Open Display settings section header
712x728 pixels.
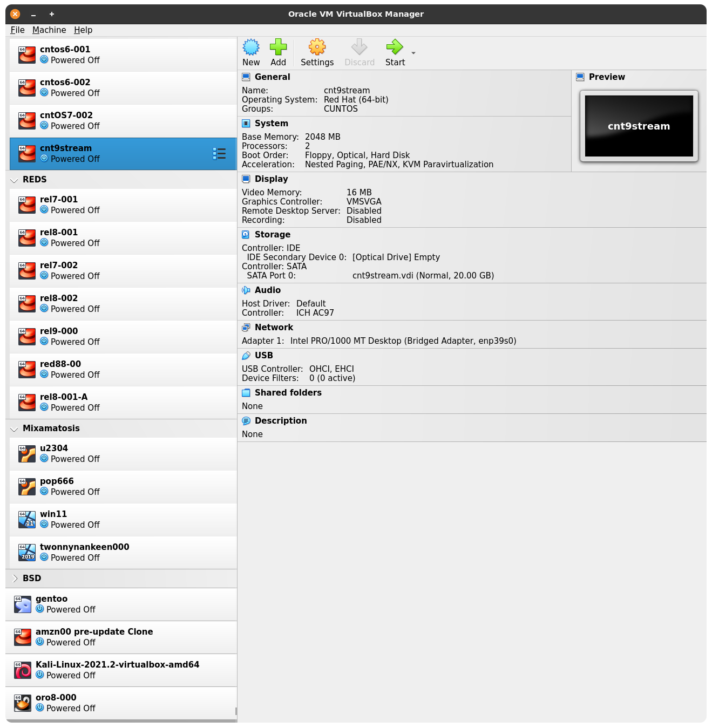pos(271,179)
